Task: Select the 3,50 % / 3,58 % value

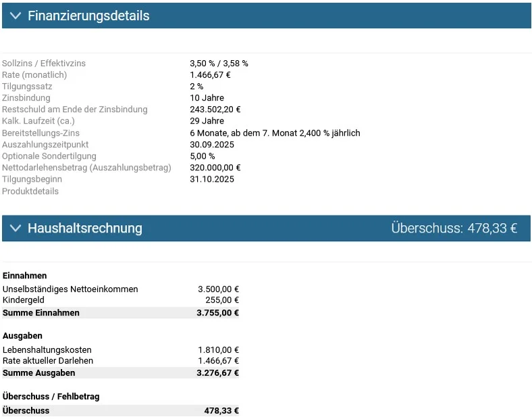Action: (219, 63)
